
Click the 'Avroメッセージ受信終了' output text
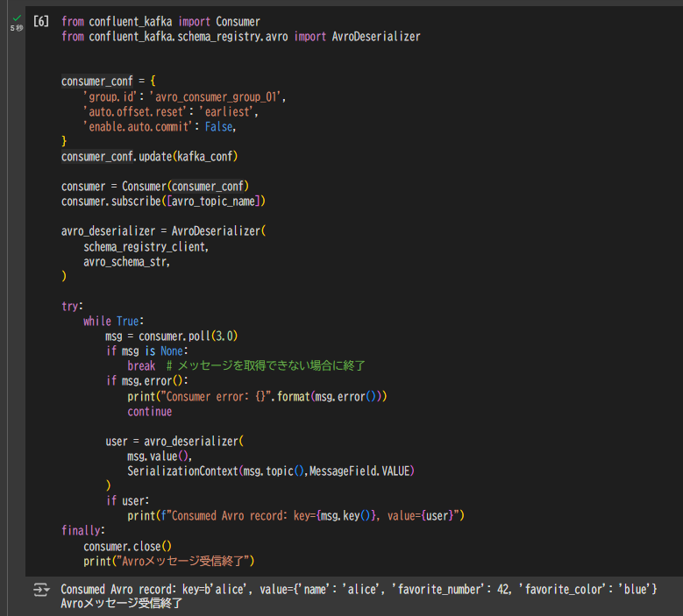[122, 604]
